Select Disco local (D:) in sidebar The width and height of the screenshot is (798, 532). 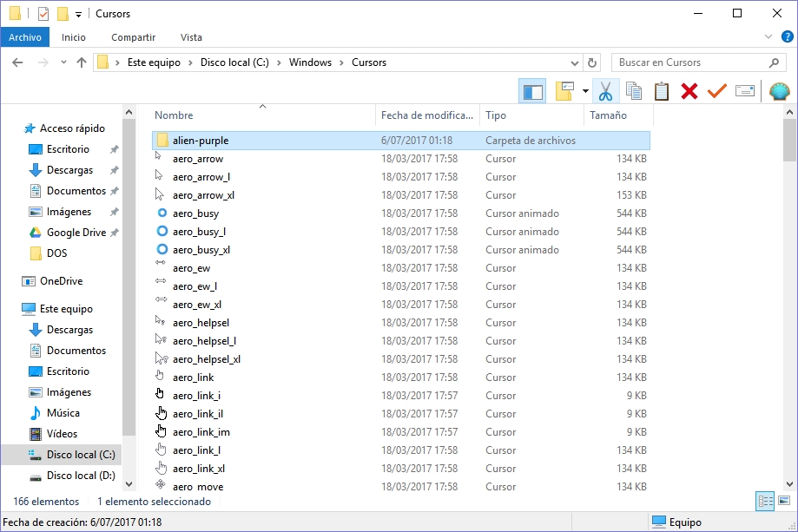pos(81,476)
